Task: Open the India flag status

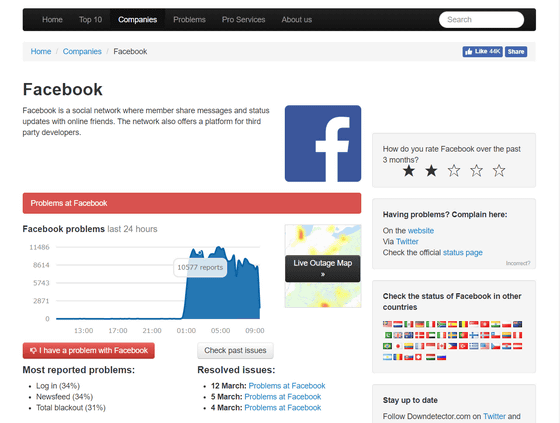Action: pos(495,324)
